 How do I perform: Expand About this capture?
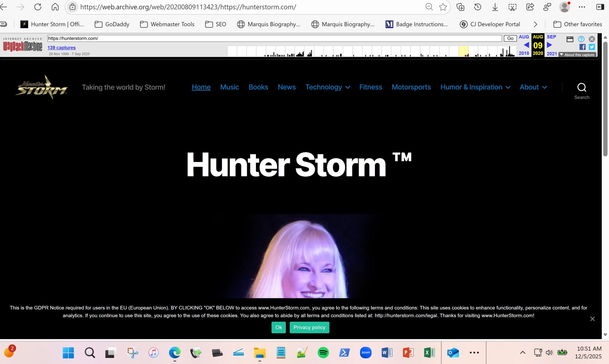pos(577,55)
